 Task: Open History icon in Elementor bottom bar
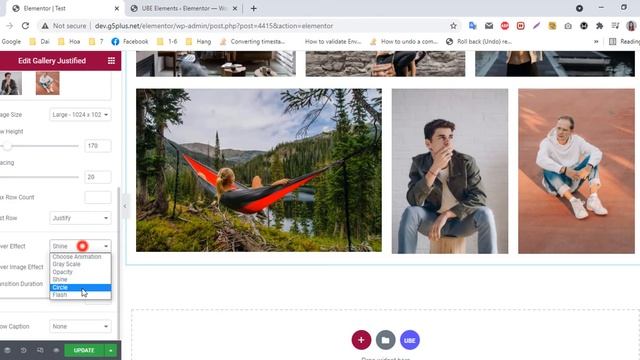[x=23, y=350]
